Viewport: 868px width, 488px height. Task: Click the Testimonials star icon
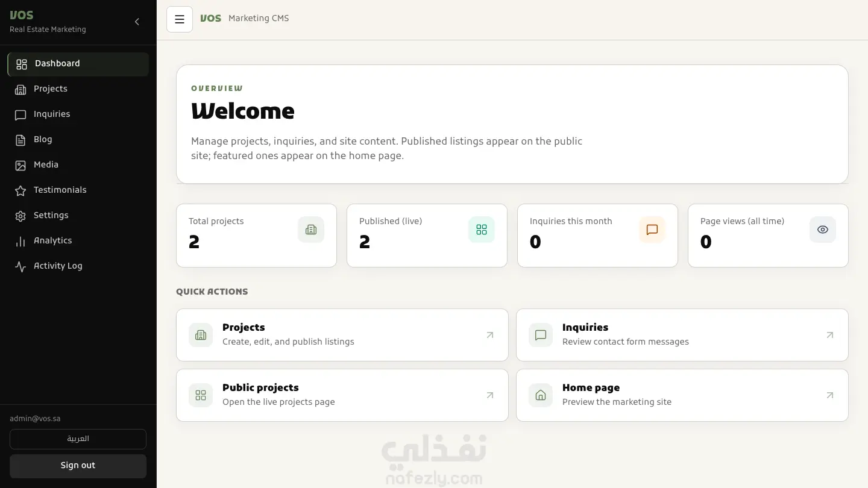[x=20, y=190]
